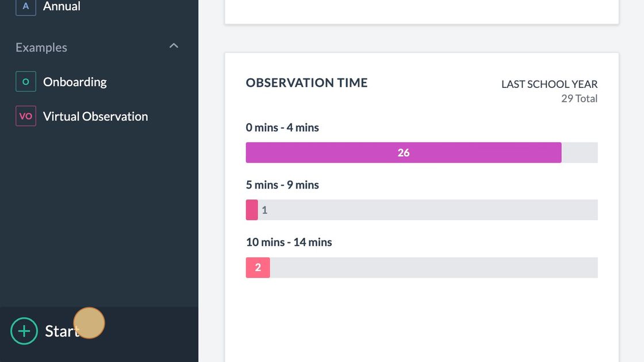Click the "LAST SCHOOL YEAR" label
644x362 pixels.
549,84
